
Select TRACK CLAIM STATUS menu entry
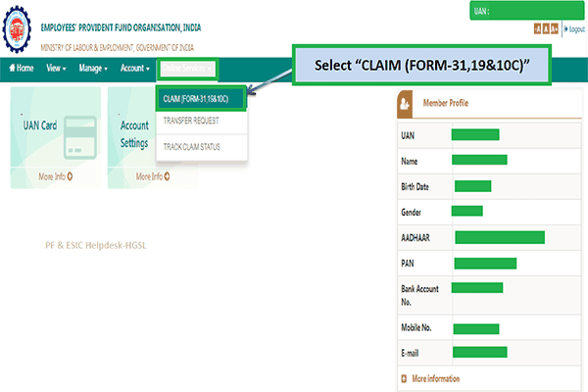coord(193,146)
